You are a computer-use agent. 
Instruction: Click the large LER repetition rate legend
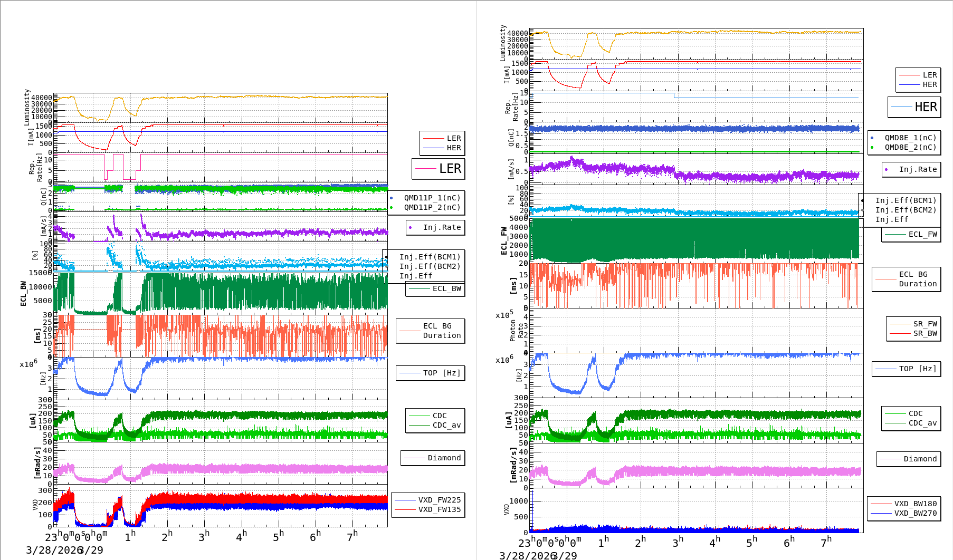(439, 169)
